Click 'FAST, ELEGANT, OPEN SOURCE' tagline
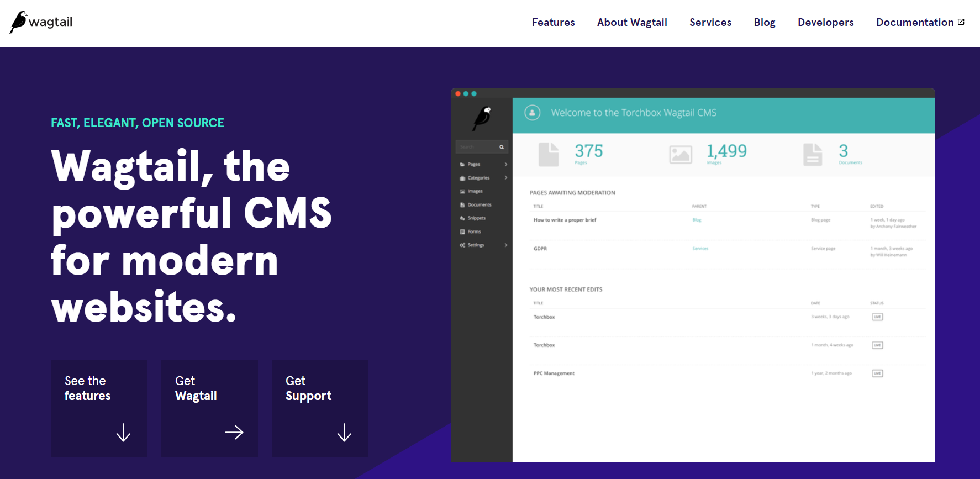 coord(138,123)
